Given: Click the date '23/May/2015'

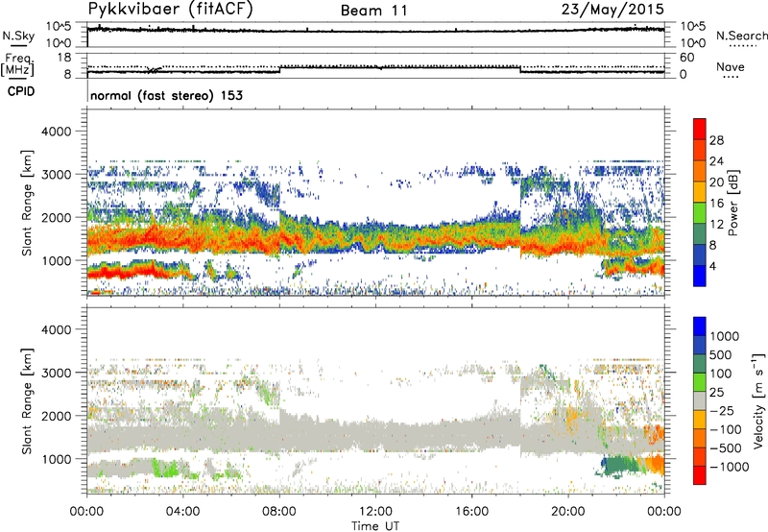Looking at the screenshot, I should 612,10.
